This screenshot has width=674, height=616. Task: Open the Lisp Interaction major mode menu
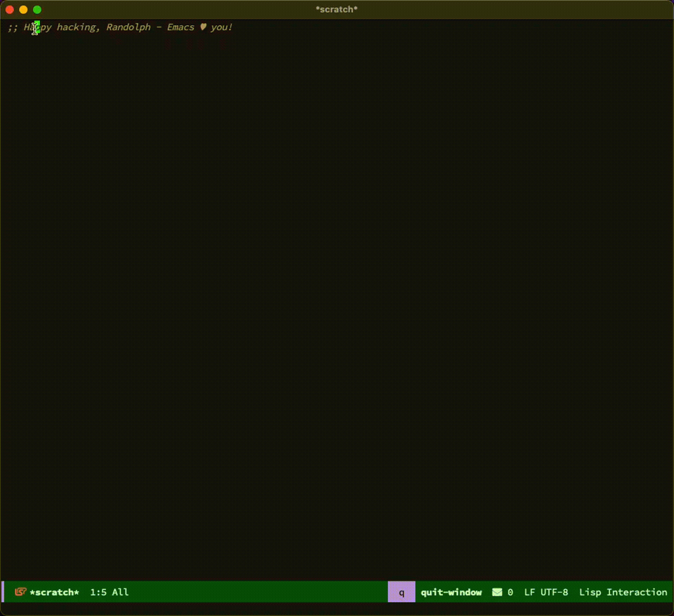(x=623, y=592)
